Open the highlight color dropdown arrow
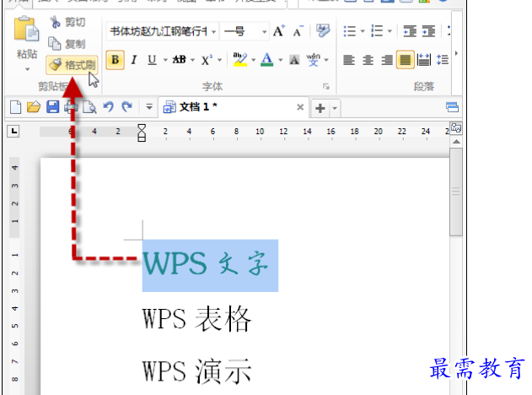 click(253, 60)
